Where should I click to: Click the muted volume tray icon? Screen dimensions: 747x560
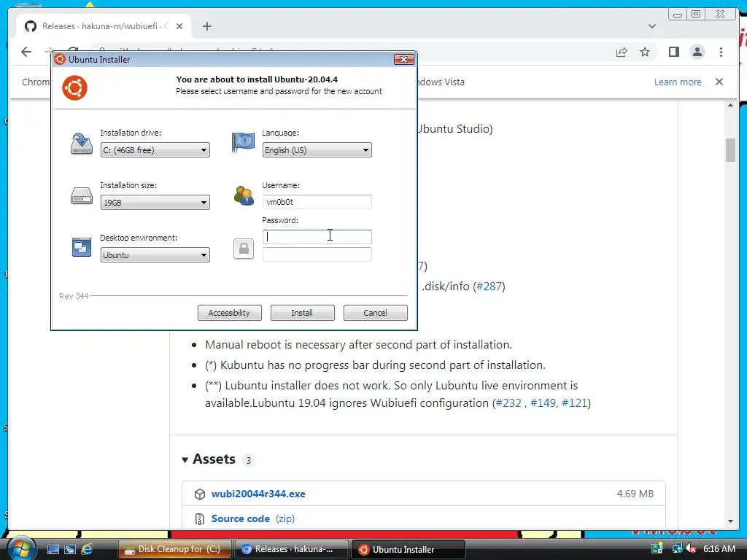click(x=691, y=548)
